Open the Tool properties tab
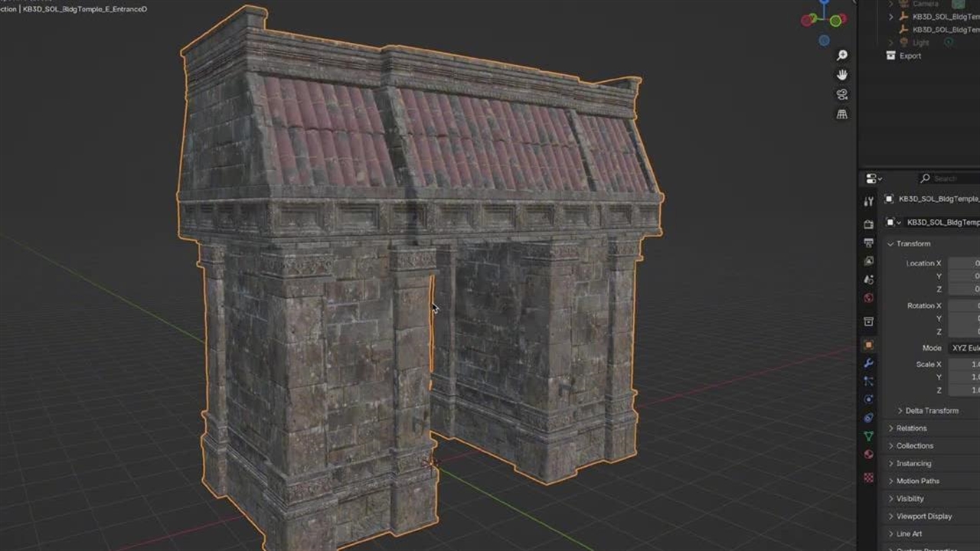This screenshot has height=551, width=980. pos(868,201)
